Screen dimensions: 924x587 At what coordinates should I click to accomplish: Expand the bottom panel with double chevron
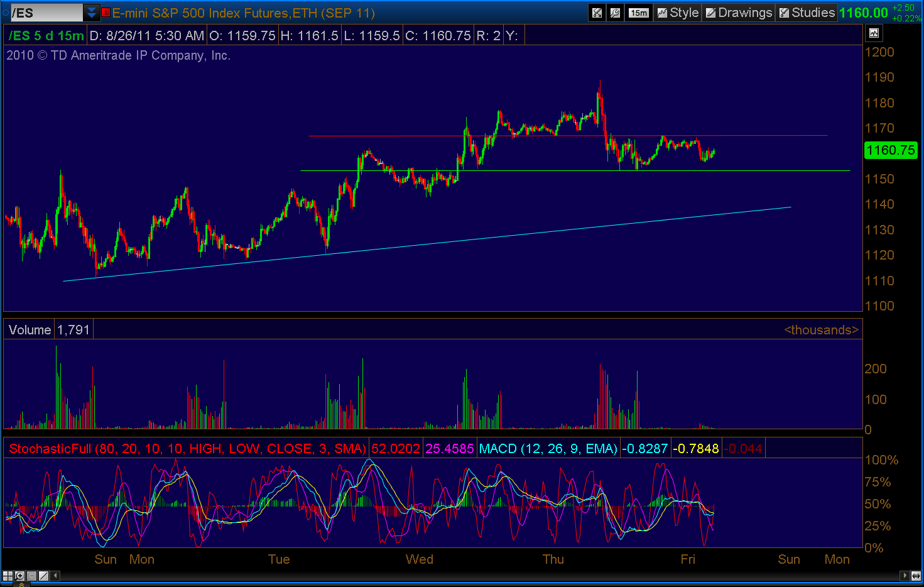point(21,584)
